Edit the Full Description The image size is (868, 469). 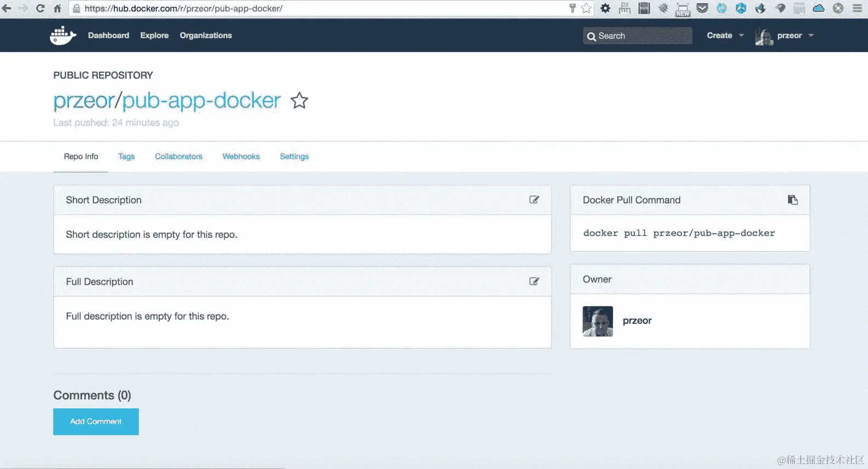(x=534, y=281)
